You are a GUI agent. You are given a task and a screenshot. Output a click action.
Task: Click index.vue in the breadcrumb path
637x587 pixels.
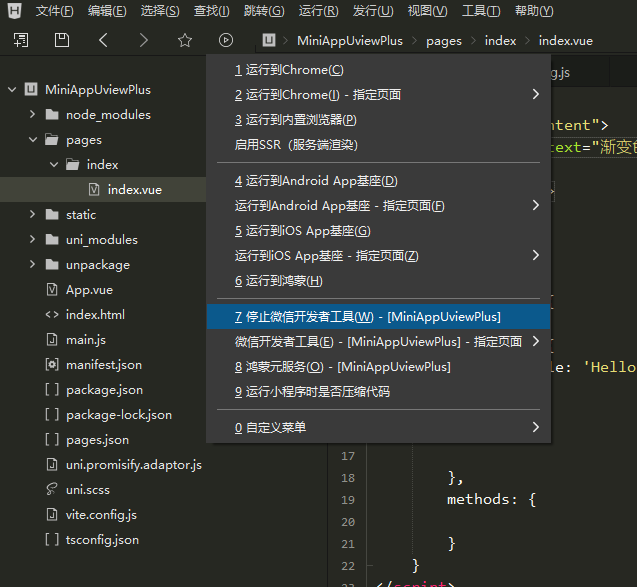point(566,41)
